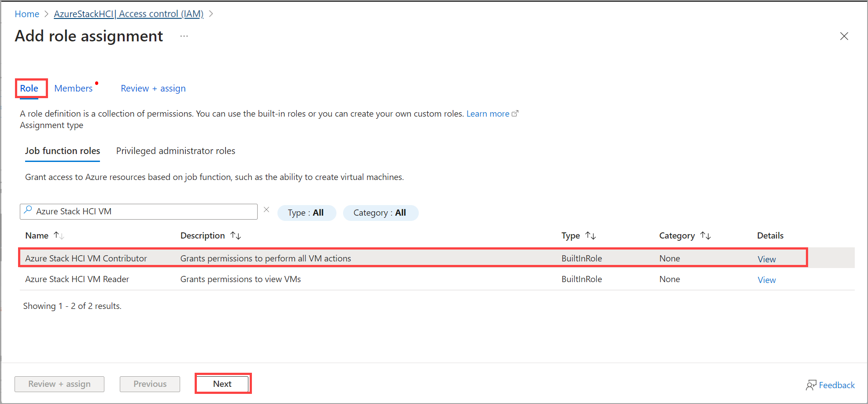This screenshot has width=868, height=404.
Task: Click the Review + assign bottom button
Action: pos(59,384)
